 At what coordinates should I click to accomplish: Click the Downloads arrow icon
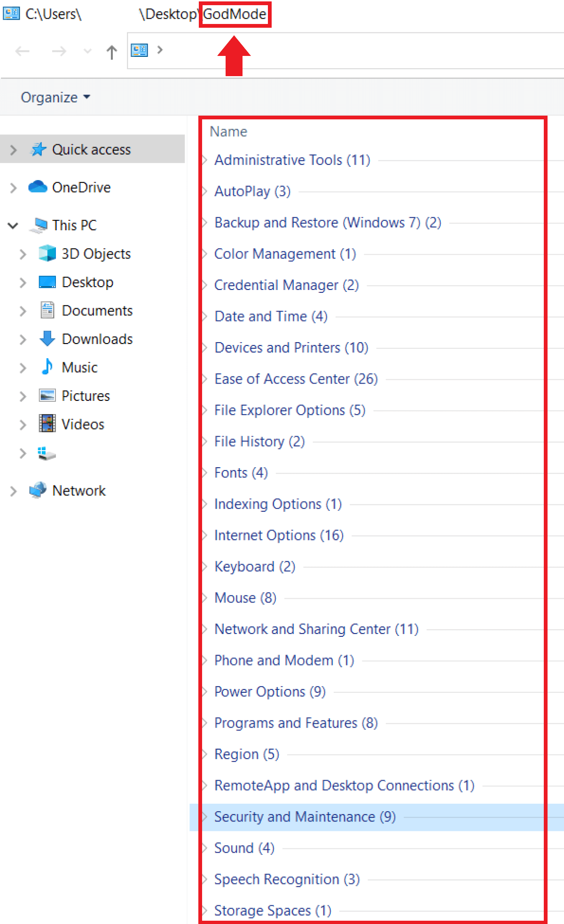47,338
